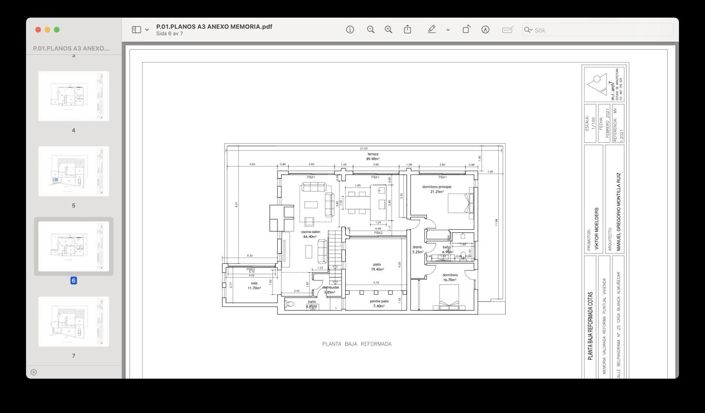Go to page 5 thumbnail

73,171
